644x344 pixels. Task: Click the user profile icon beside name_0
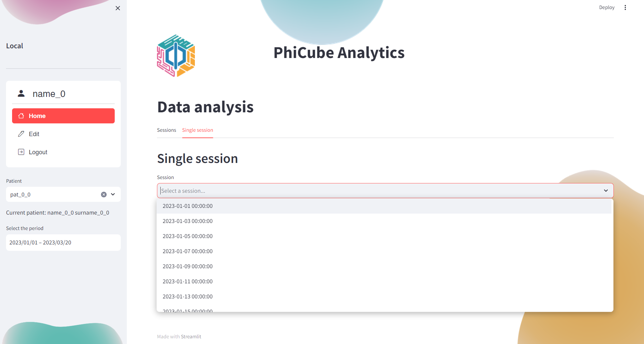[21, 94]
